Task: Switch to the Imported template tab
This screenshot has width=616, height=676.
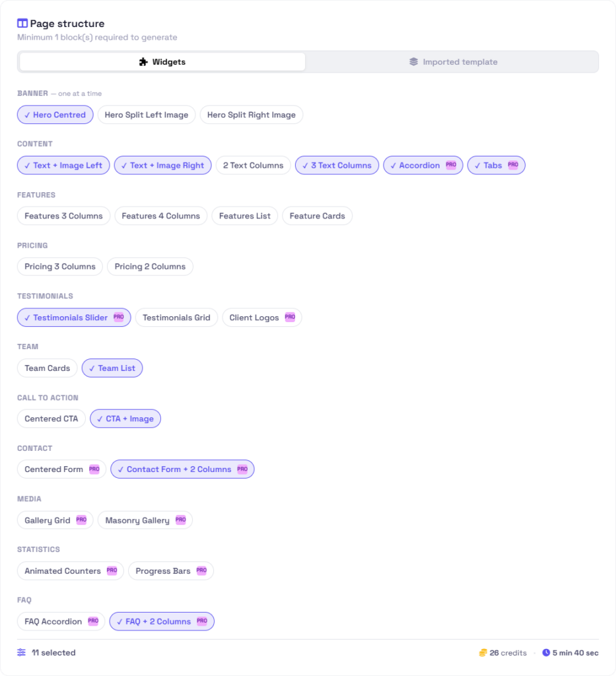Action: (453, 61)
